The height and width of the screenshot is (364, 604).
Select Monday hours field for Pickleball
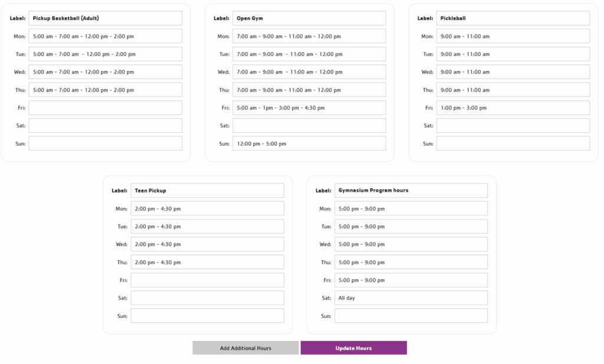click(x=513, y=36)
